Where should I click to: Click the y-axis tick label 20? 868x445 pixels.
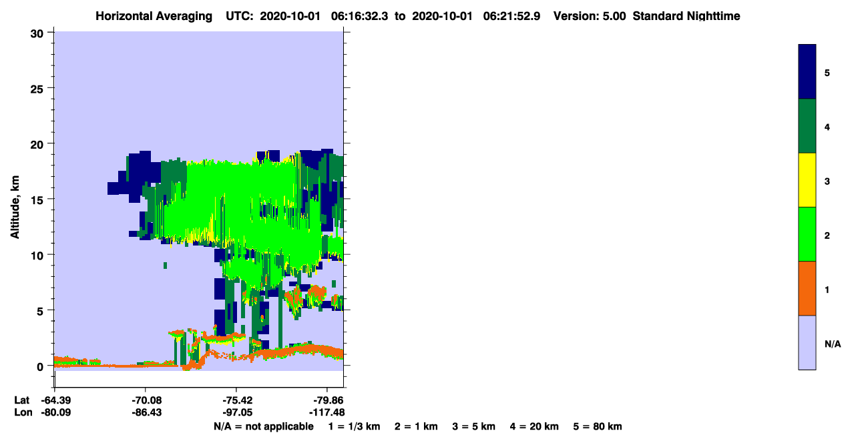pos(38,144)
